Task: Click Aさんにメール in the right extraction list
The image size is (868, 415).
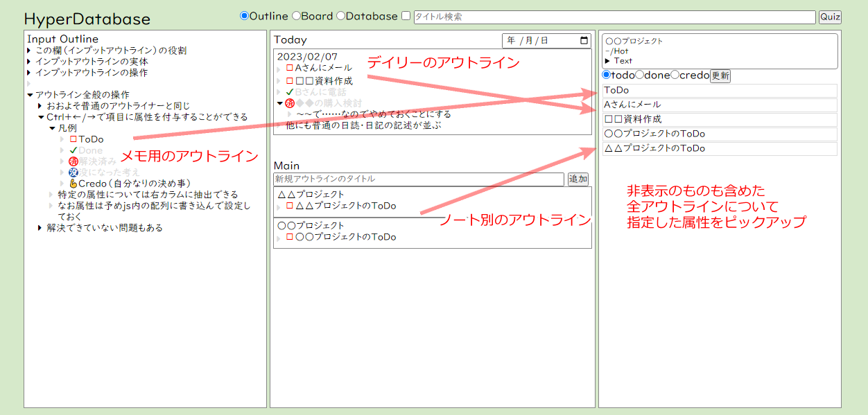Action: point(720,105)
